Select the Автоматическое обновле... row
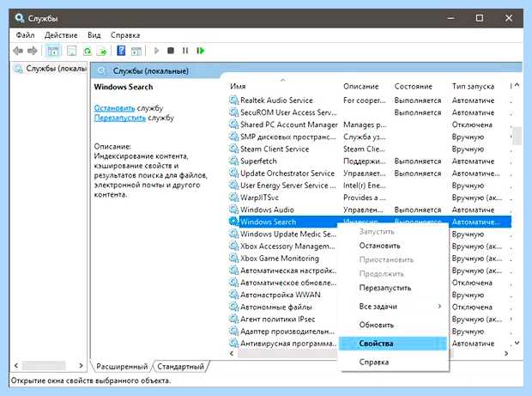The height and width of the screenshot is (396, 532). [x=283, y=283]
